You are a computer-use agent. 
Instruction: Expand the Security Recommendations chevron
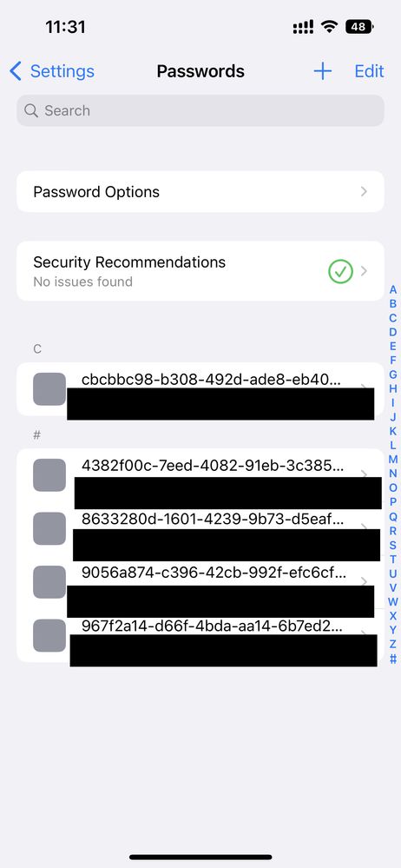tap(364, 271)
